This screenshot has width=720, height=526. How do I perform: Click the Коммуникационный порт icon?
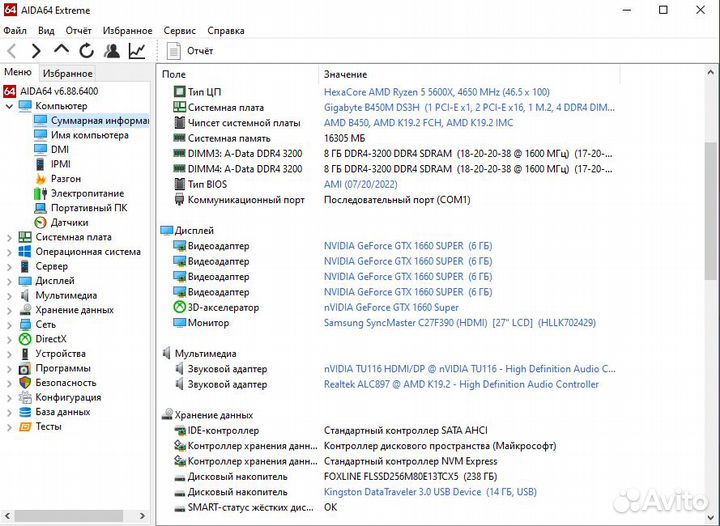tap(179, 200)
